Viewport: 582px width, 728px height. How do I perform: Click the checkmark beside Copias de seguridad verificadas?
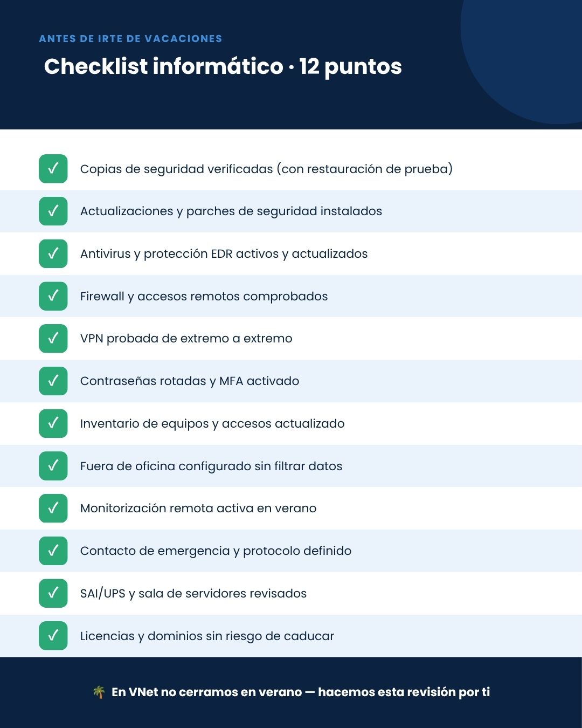53,169
